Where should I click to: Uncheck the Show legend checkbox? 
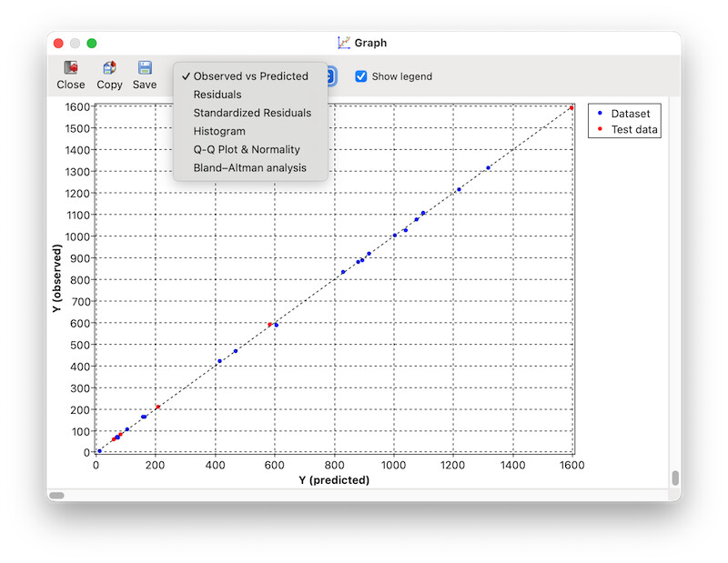click(x=360, y=76)
